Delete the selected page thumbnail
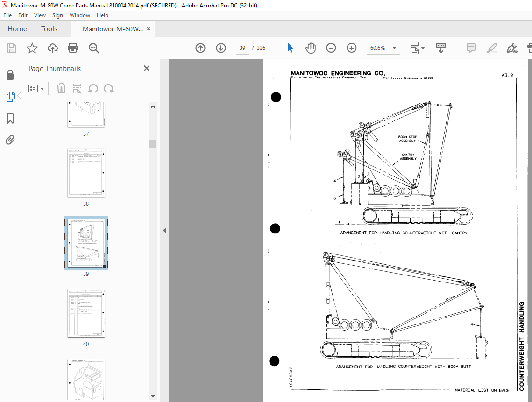 coord(61,89)
